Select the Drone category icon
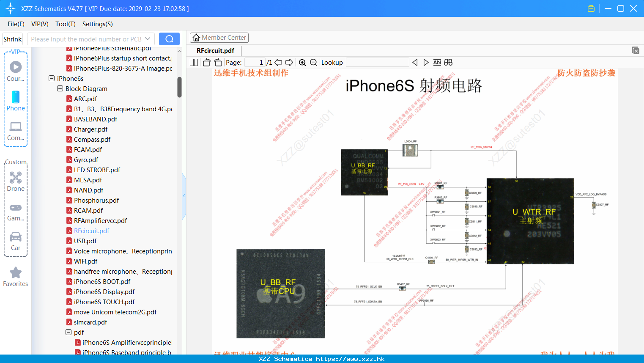The height and width of the screenshot is (363, 644). click(16, 177)
